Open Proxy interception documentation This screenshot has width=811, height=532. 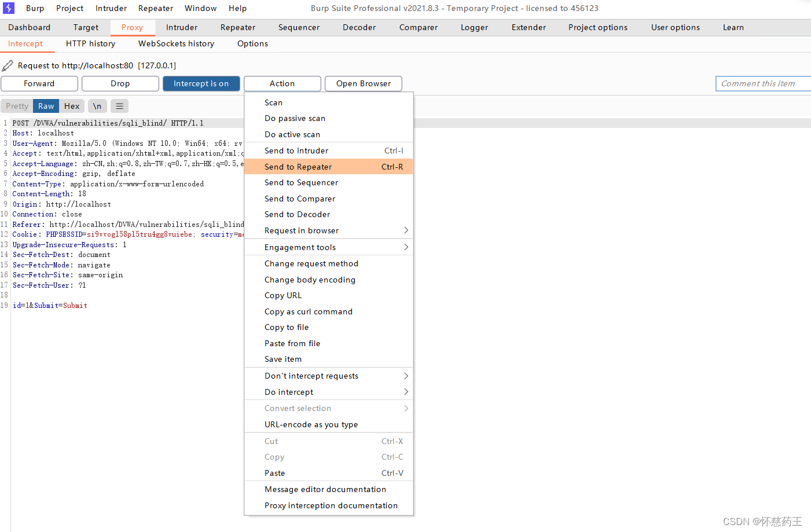point(329,505)
